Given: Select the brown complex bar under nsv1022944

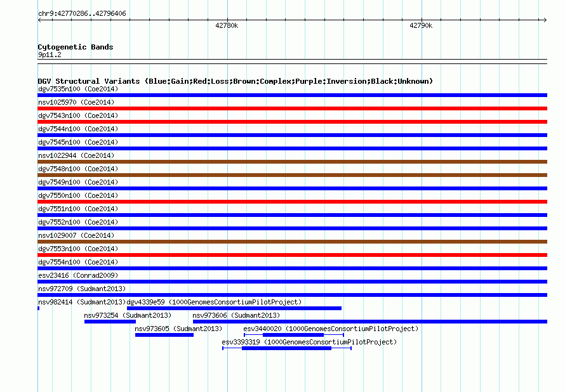Looking at the screenshot, I should coord(292,162).
